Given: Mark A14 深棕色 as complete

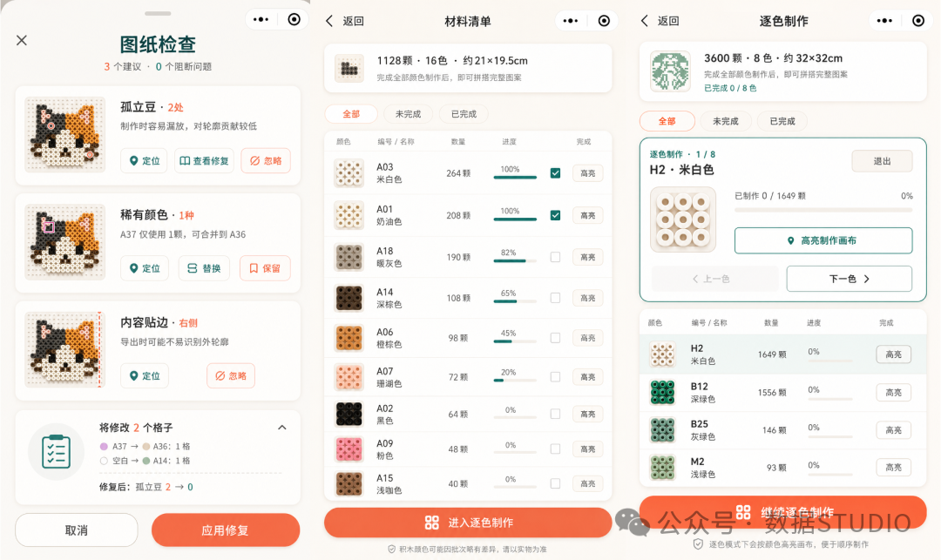Looking at the screenshot, I should pyautogui.click(x=555, y=298).
